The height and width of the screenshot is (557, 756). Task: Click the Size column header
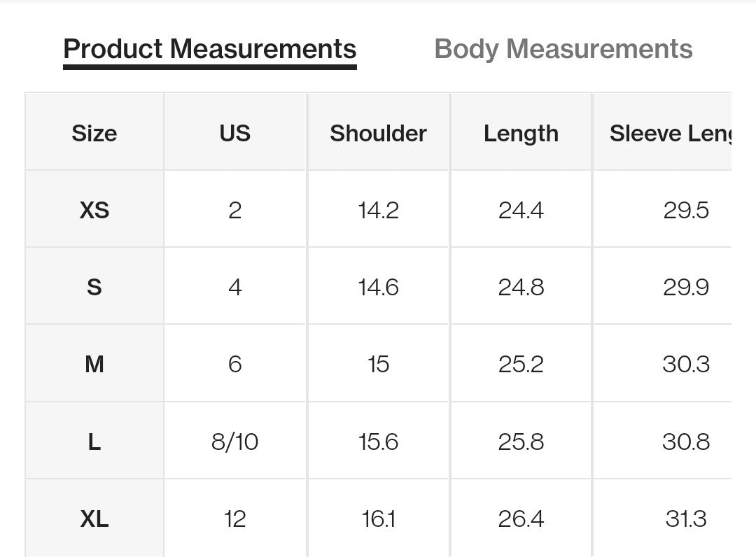point(94,133)
